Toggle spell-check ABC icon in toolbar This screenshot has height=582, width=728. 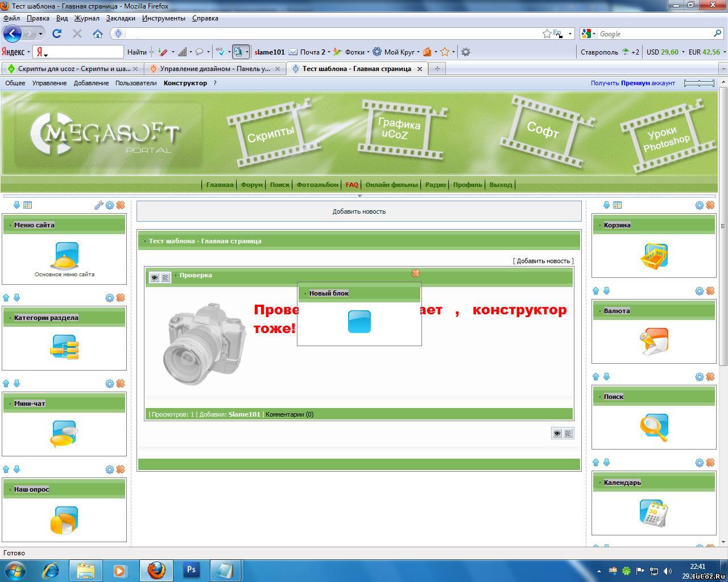[x=221, y=52]
